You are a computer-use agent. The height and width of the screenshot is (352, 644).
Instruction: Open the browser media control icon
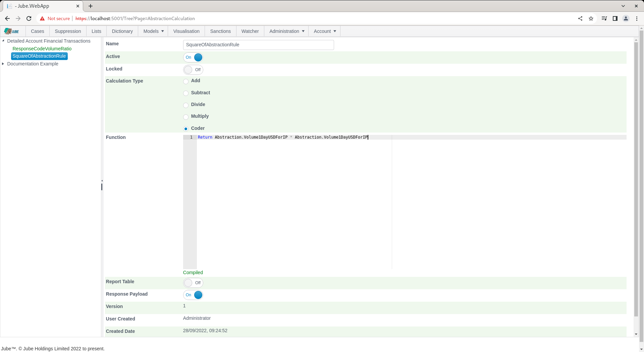point(604,18)
